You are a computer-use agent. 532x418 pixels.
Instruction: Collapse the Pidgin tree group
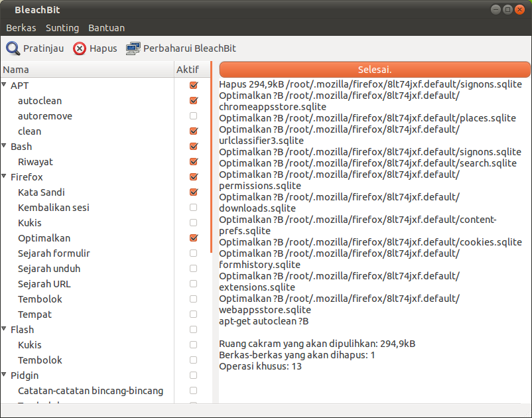coord(4,375)
